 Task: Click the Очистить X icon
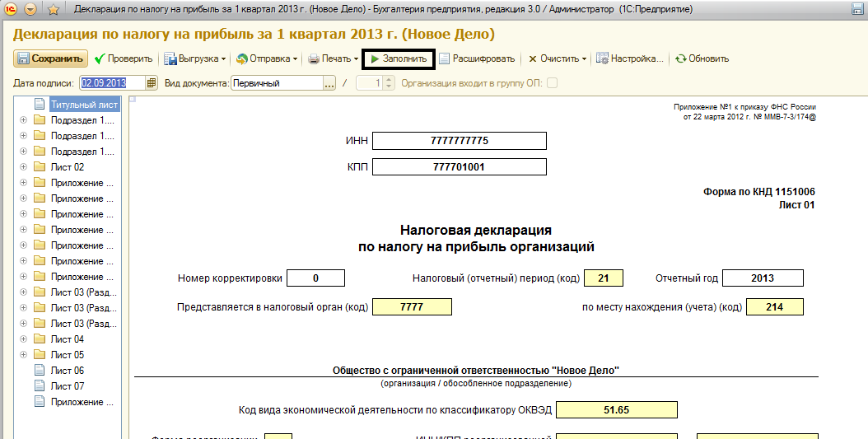tap(533, 58)
